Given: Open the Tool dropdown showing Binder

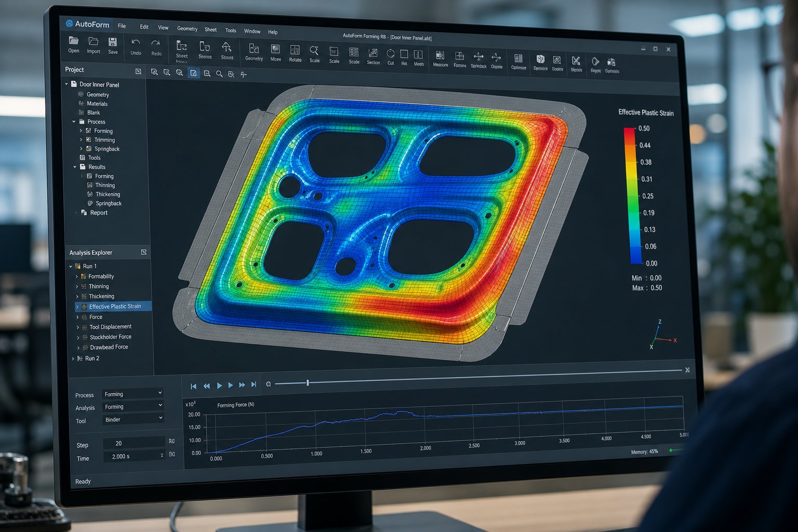Looking at the screenshot, I should point(134,419).
